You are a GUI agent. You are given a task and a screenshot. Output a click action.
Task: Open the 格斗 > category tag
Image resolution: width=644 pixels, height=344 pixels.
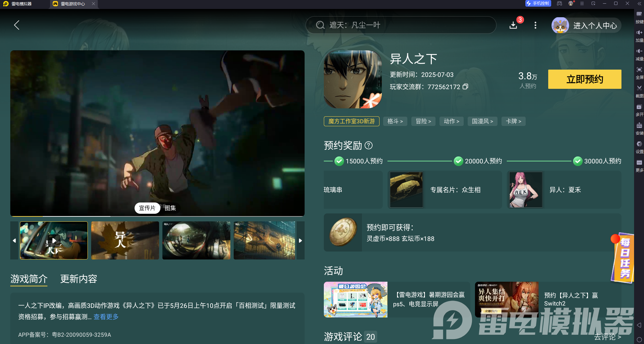[x=395, y=121]
